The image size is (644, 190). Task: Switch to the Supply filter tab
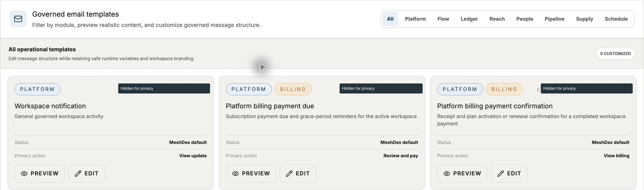tap(584, 19)
